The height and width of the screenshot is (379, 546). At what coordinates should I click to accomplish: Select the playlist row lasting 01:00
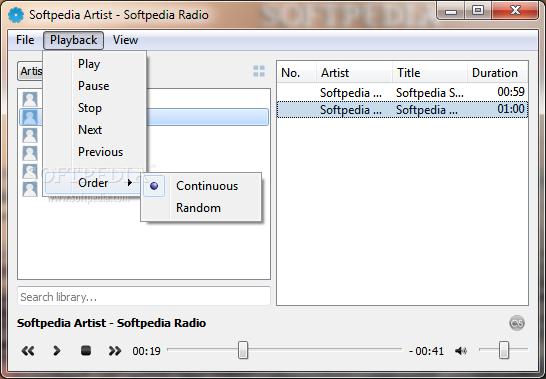coord(403,109)
